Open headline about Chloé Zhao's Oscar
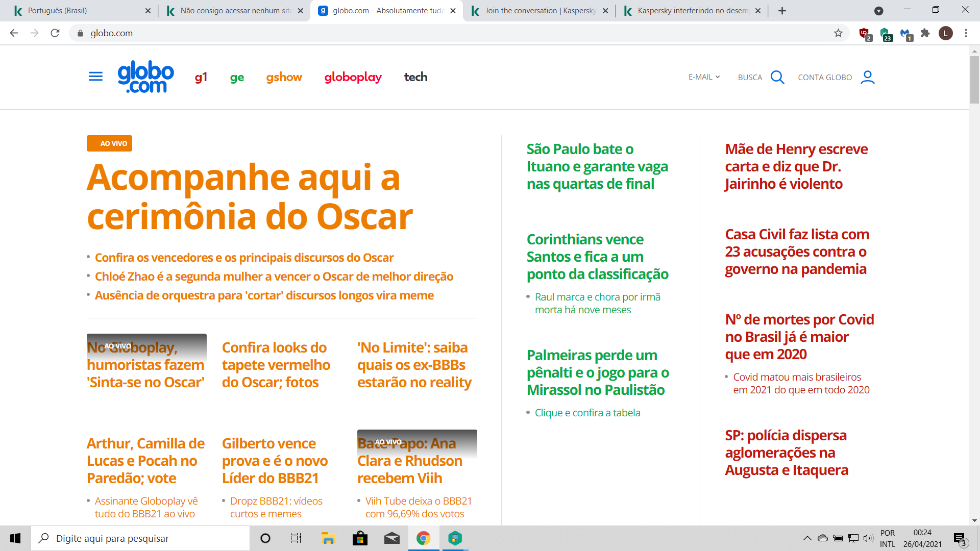Image resolution: width=980 pixels, height=551 pixels. pyautogui.click(x=274, y=277)
